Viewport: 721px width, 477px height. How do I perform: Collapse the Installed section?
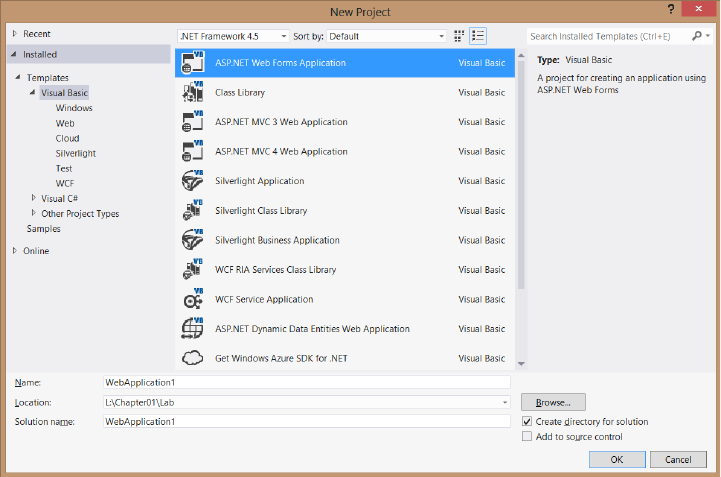click(14, 54)
